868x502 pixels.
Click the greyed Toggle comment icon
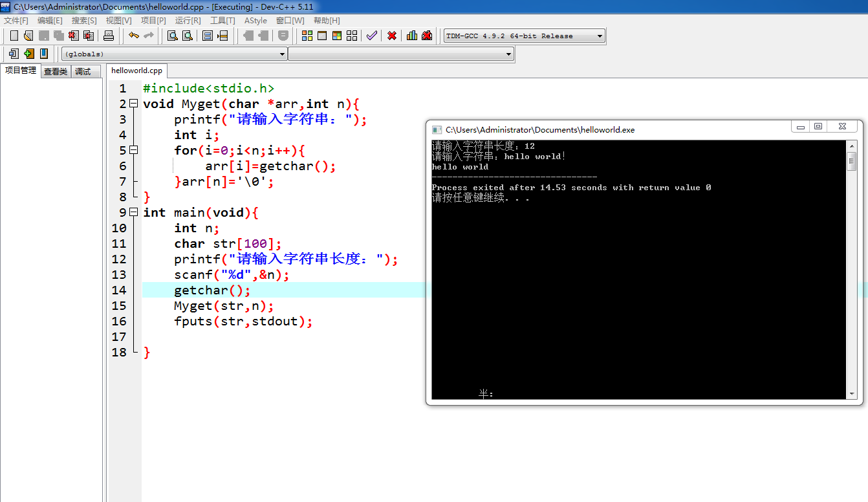283,36
